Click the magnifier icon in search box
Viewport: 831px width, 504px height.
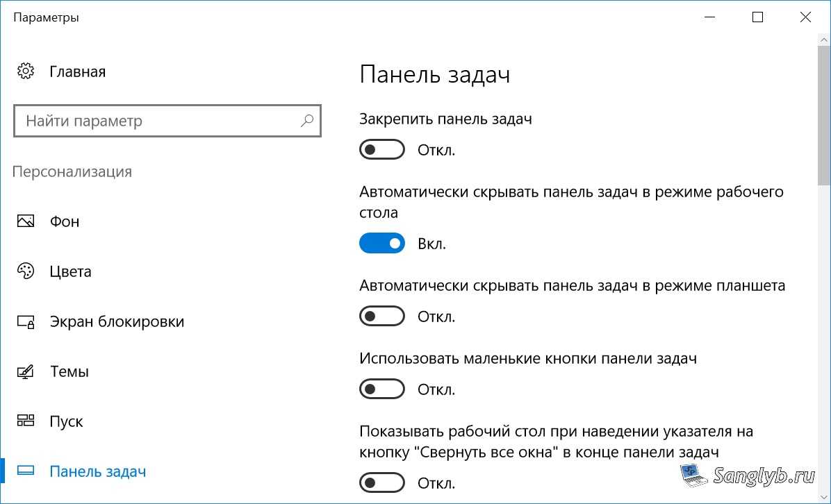click(x=307, y=121)
